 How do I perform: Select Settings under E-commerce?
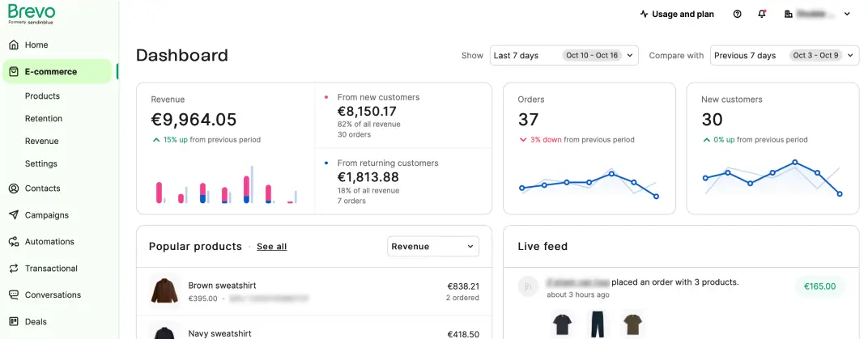coord(41,164)
